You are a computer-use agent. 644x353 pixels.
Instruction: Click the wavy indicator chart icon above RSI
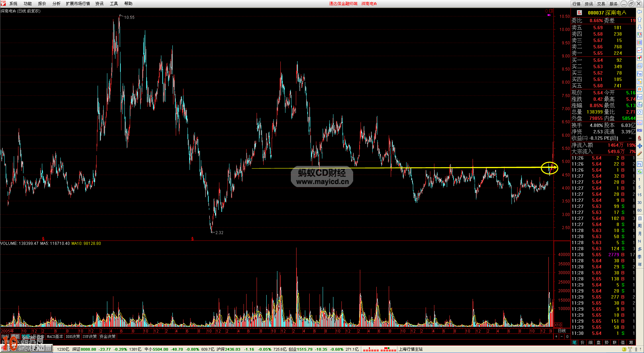click(640, 123)
